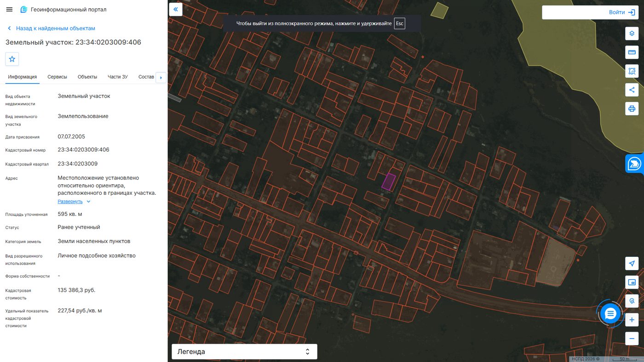Image resolution: width=644 pixels, height=362 pixels.
Task: Switch to the Сервисы tab
Action: (x=57, y=77)
